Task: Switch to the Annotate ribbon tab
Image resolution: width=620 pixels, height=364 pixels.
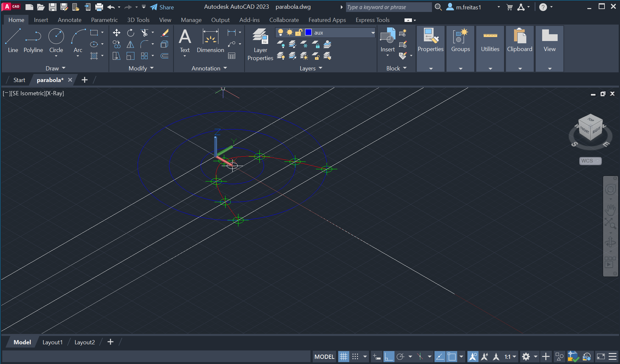Action: click(x=69, y=20)
